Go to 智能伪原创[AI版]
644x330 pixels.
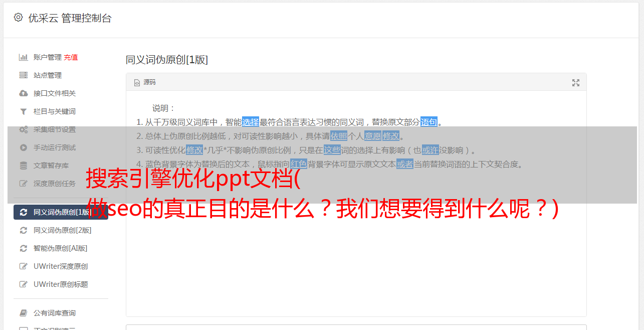coord(60,248)
